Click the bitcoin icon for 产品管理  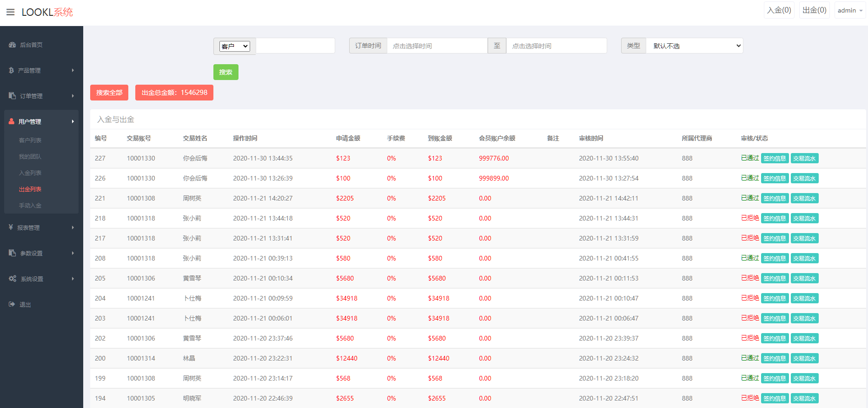[x=11, y=70]
